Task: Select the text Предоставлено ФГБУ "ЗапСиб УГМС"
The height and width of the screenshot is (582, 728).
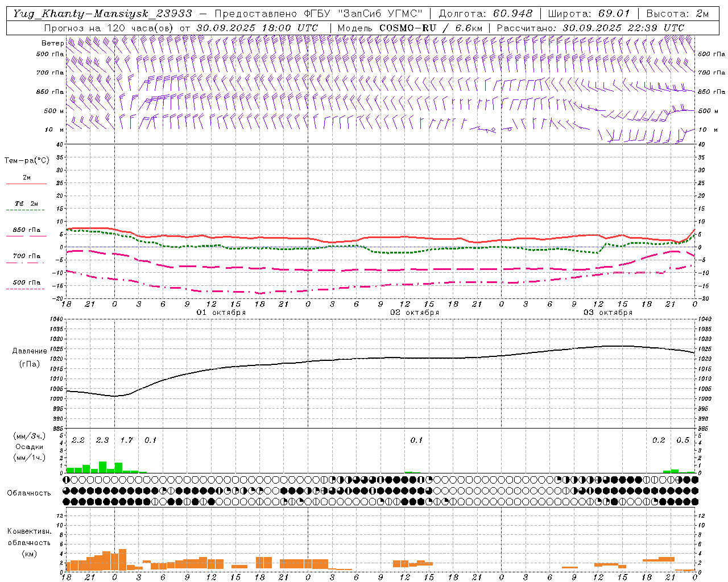Action: tap(318, 14)
